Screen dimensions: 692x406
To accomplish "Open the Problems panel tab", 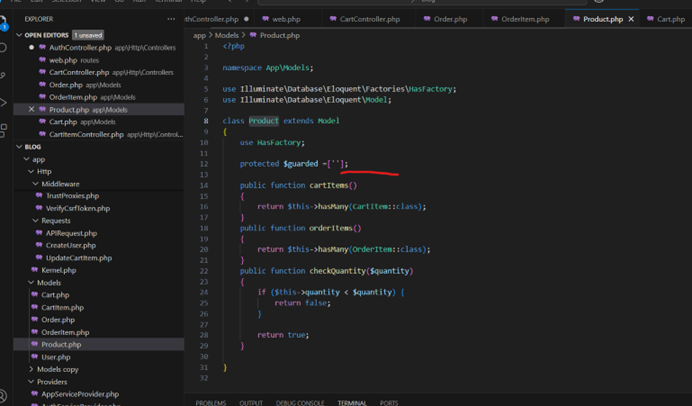I will (210, 402).
